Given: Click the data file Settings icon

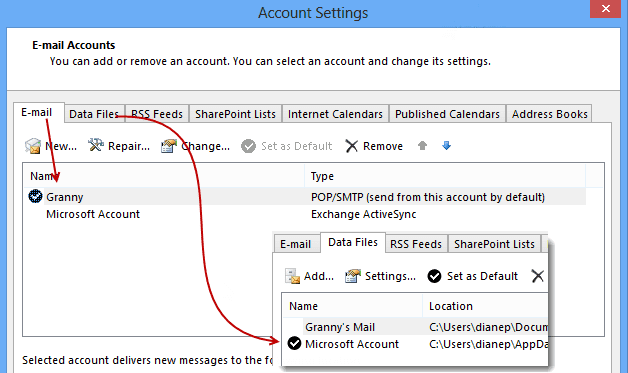Looking at the screenshot, I should coord(353,276).
